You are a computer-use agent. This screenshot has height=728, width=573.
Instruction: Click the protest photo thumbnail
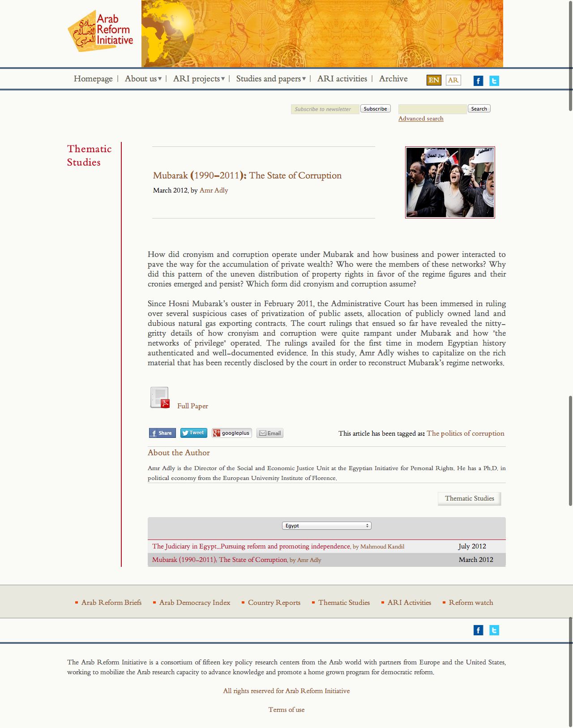450,183
